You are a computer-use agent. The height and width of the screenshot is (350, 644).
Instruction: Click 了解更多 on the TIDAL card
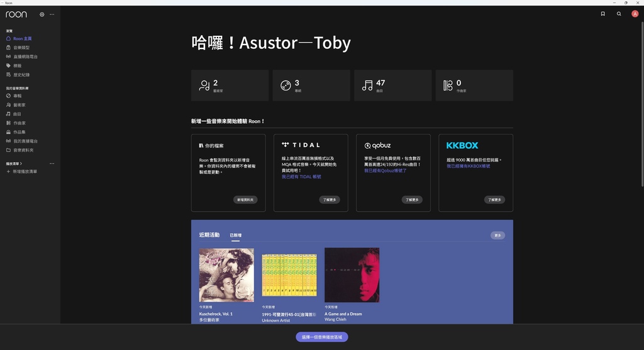pos(330,200)
